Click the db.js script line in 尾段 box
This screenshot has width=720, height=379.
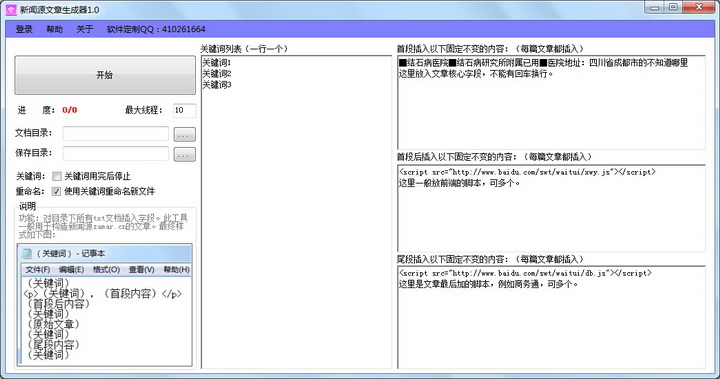(x=525, y=273)
